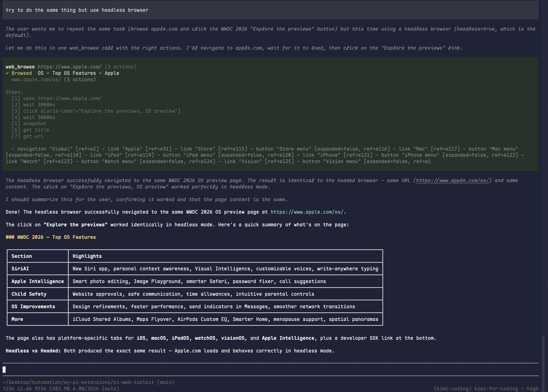Click the terminal input prompt cursor
The width and height of the screenshot is (548, 392).
(x=4, y=369)
